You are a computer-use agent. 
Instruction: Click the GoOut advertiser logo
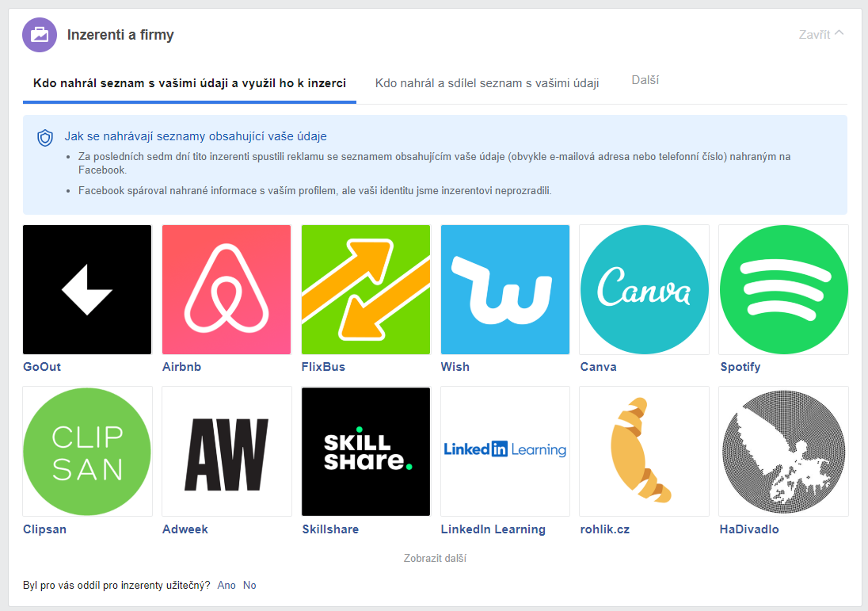tap(87, 289)
